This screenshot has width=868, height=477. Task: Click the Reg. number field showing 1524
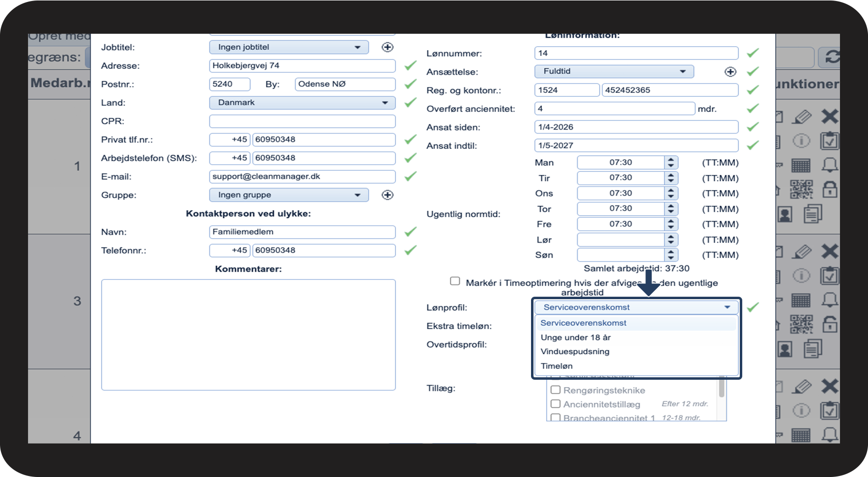pyautogui.click(x=567, y=90)
